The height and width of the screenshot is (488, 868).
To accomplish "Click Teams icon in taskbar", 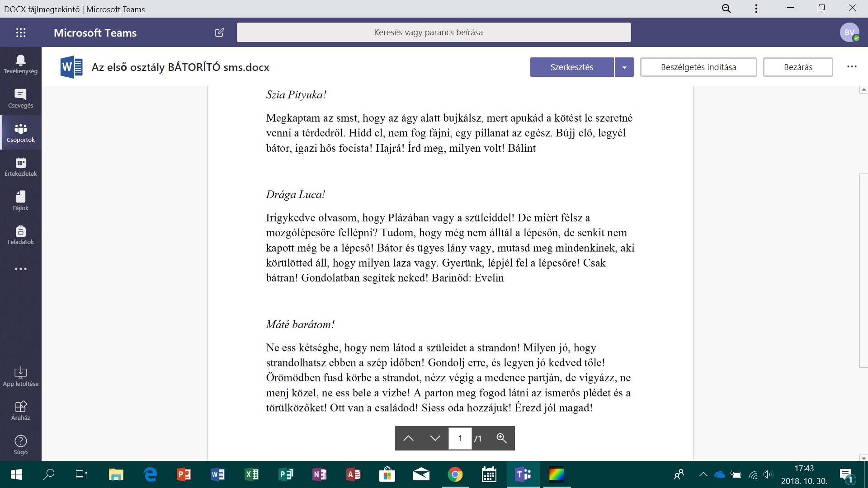I will click(523, 474).
